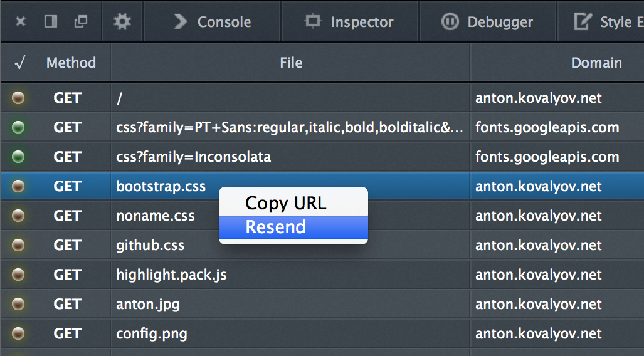Sort requests by the status checkmark column
Image resolution: width=644 pixels, height=356 pixels.
coord(20,63)
